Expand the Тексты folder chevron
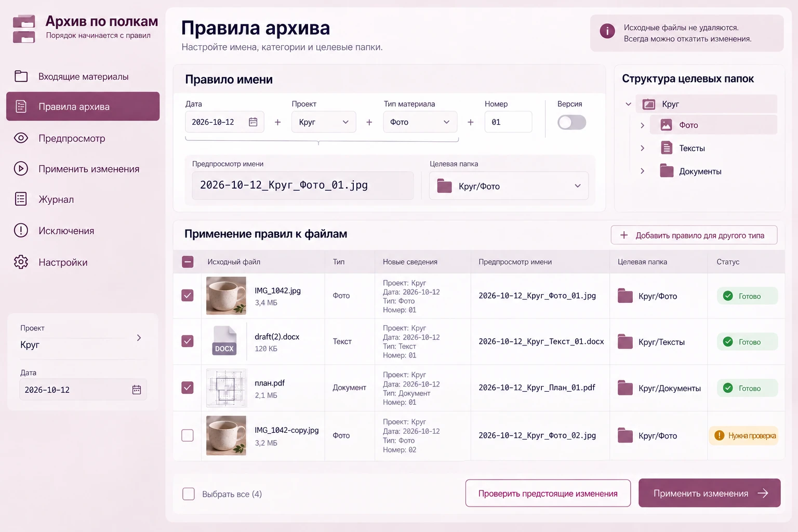The height and width of the screenshot is (532, 798). pyautogui.click(x=643, y=148)
